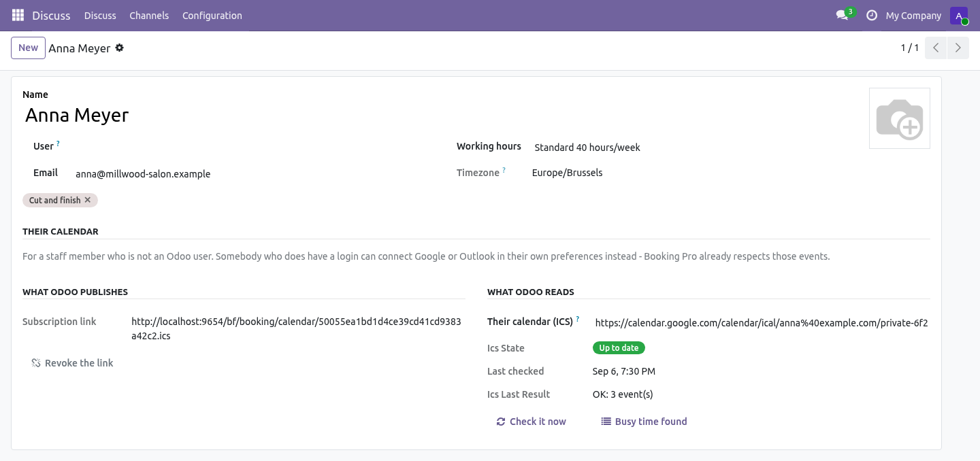Open the activities clock icon
Screen dimensions: 980x461
pyautogui.click(x=871, y=15)
